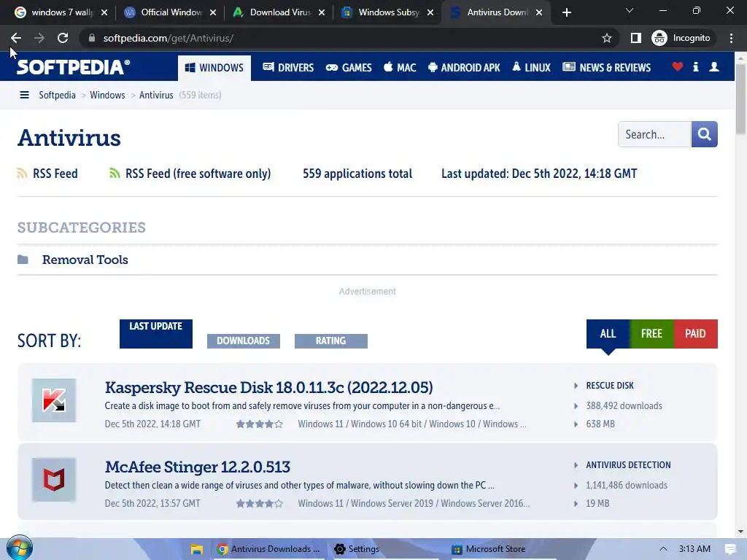
Task: Open the WINDOWS section in the Softpedia nav
Action: (x=214, y=68)
